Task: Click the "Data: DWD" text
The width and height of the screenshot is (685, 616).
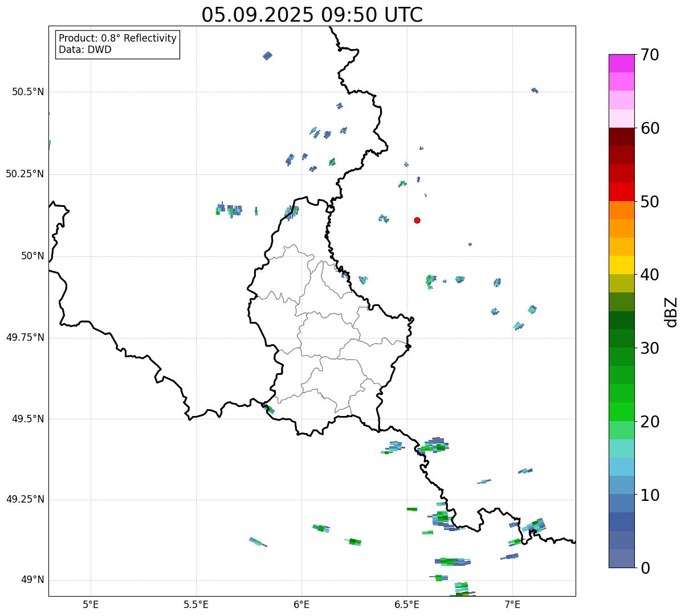Action: point(85,50)
